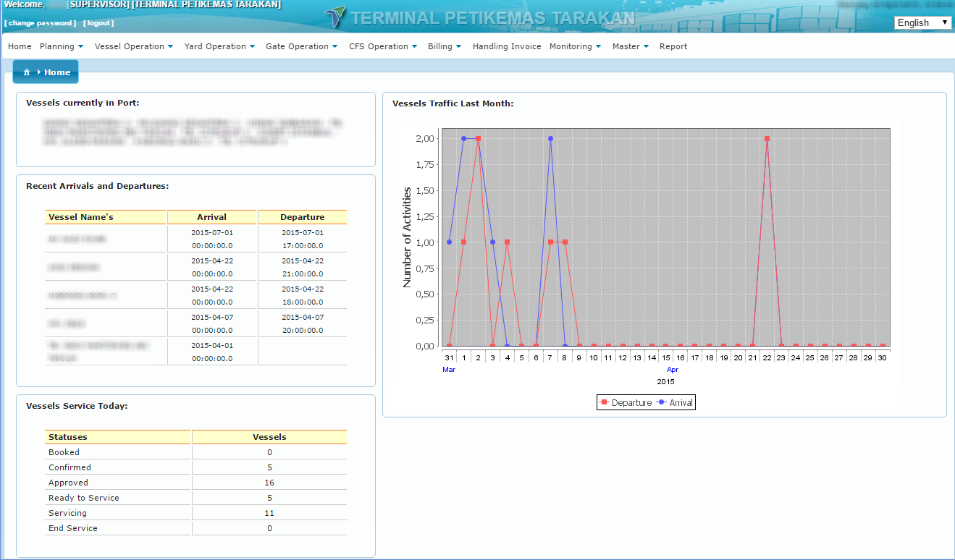This screenshot has width=955, height=560.
Task: Click the Vessel Name's column header
Action: [x=106, y=217]
